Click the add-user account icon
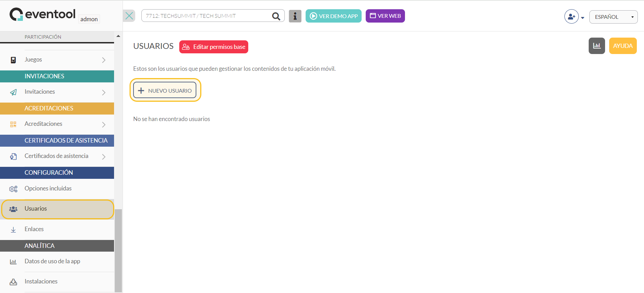 [x=571, y=16]
